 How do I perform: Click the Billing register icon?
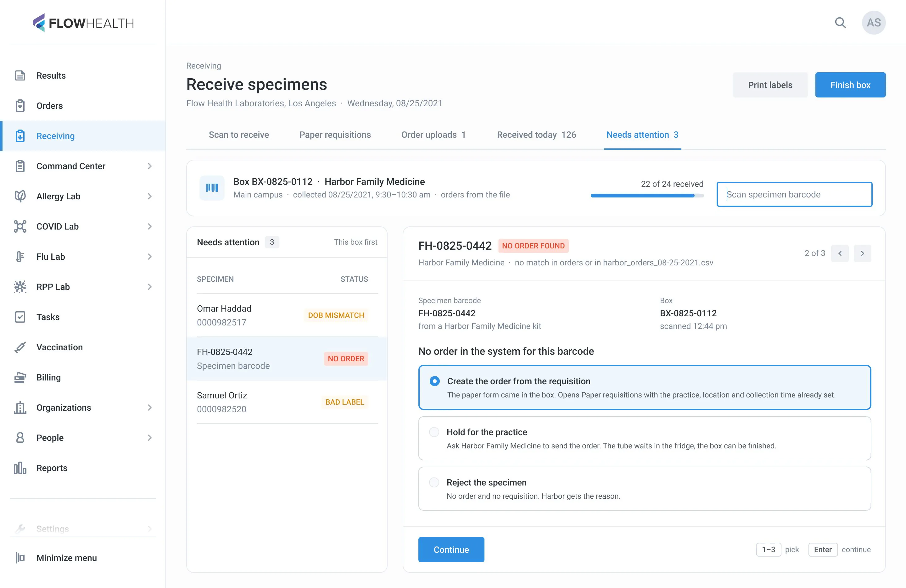pos(20,377)
